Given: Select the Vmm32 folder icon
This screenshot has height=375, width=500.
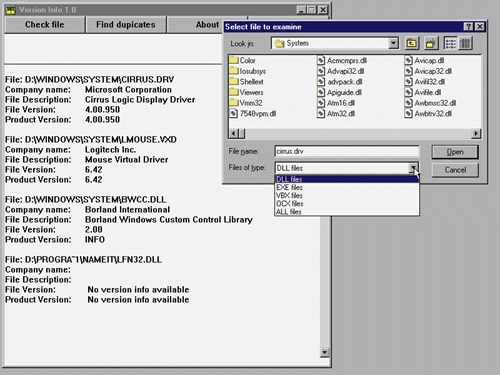Looking at the screenshot, I should [x=234, y=103].
